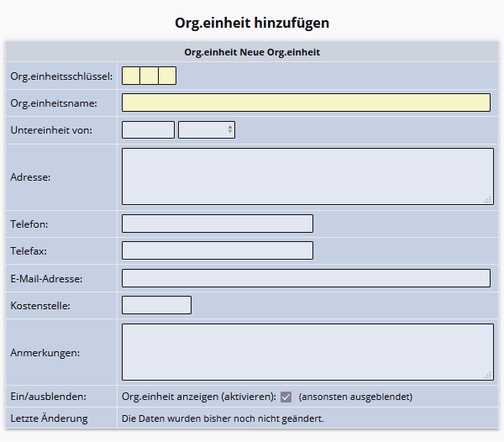This screenshot has height=442, width=504.
Task: Click inside the Anmerkungen text area
Action: tap(307, 352)
